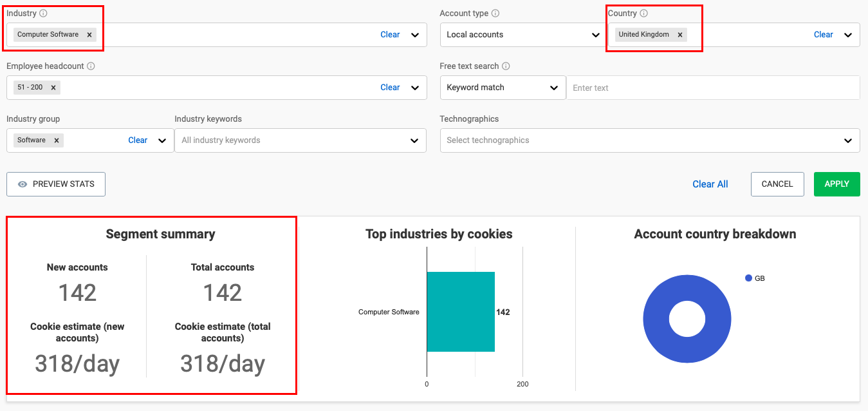This screenshot has width=868, height=411.
Task: Open the Industry info tooltip icon
Action: (43, 14)
